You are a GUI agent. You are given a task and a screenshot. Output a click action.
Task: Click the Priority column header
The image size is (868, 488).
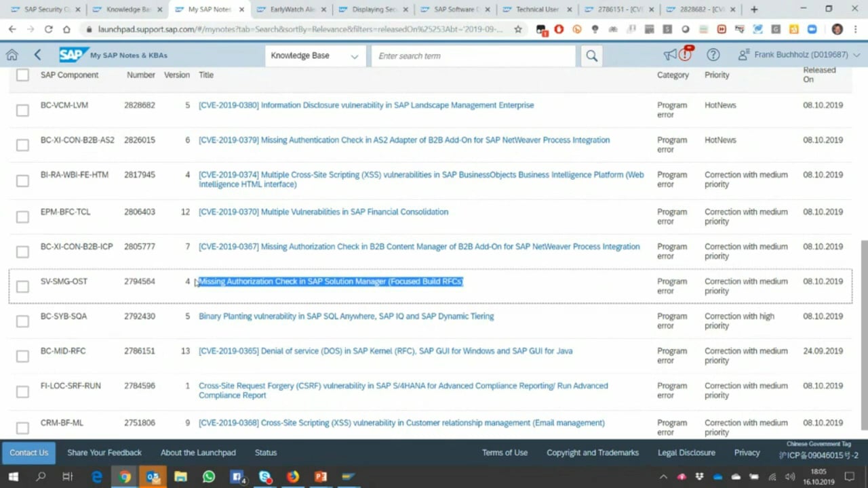[x=717, y=75]
